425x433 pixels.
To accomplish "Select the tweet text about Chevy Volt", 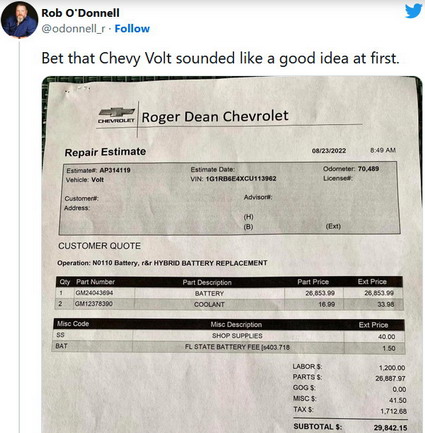I will [220, 58].
